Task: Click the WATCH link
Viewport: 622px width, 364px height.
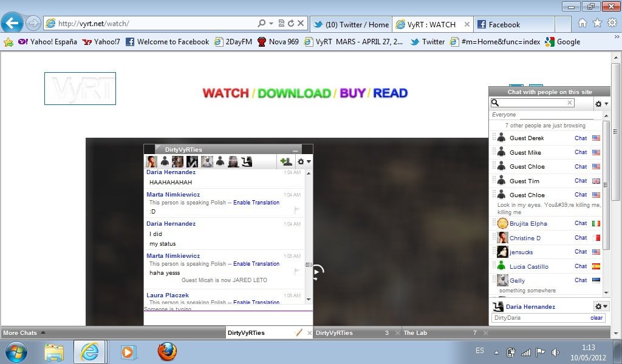Action: tap(225, 93)
